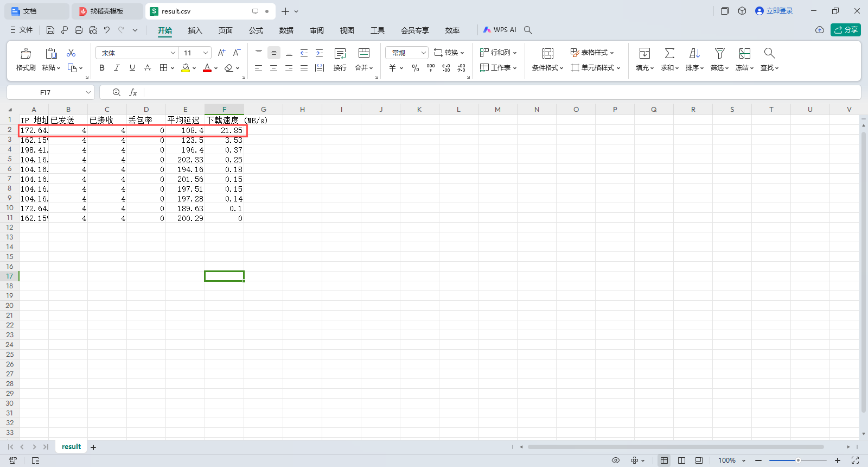Open the Table Style (表格样式) dropdown
868x467 pixels.
[x=592, y=53]
